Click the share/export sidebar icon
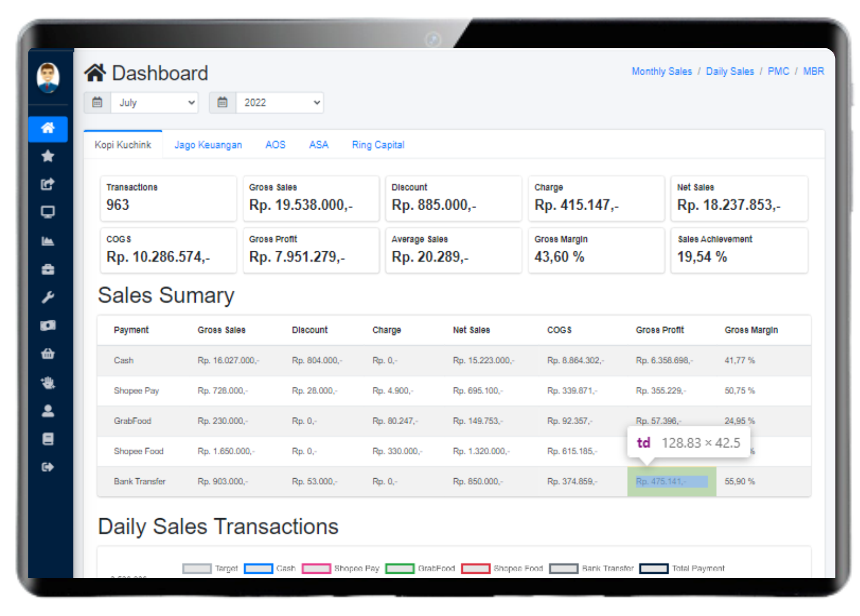 coord(48,184)
